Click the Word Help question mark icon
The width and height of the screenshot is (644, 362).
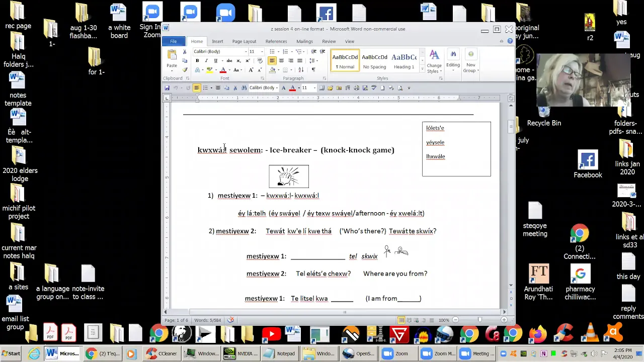pyautogui.click(x=510, y=41)
